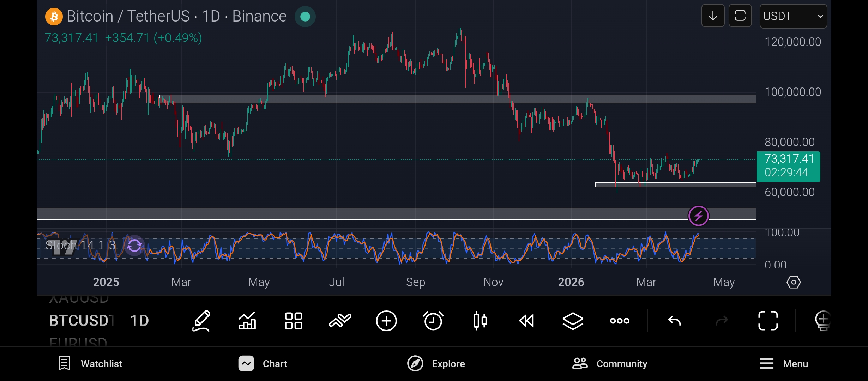Open the alert clock icon
868x381 pixels.
tap(433, 321)
